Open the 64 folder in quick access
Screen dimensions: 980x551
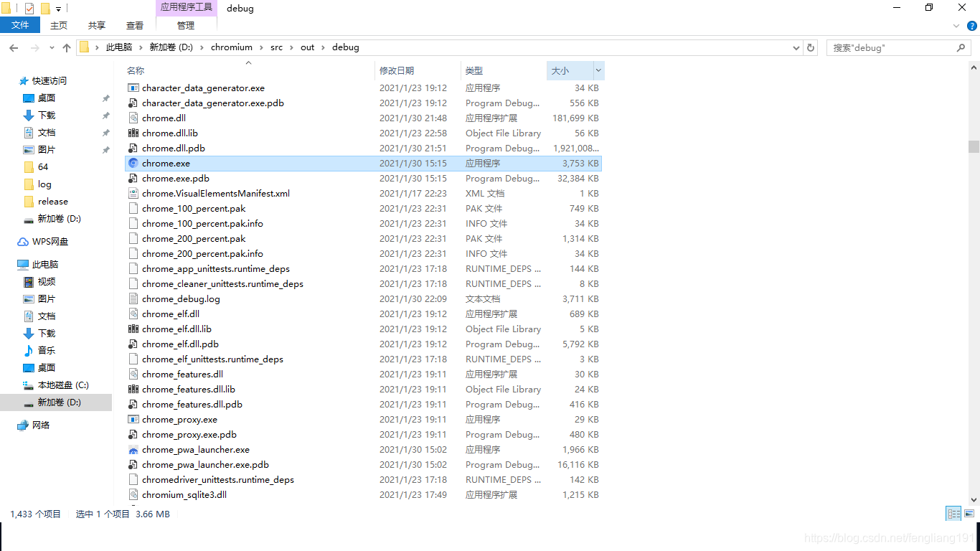(x=43, y=167)
